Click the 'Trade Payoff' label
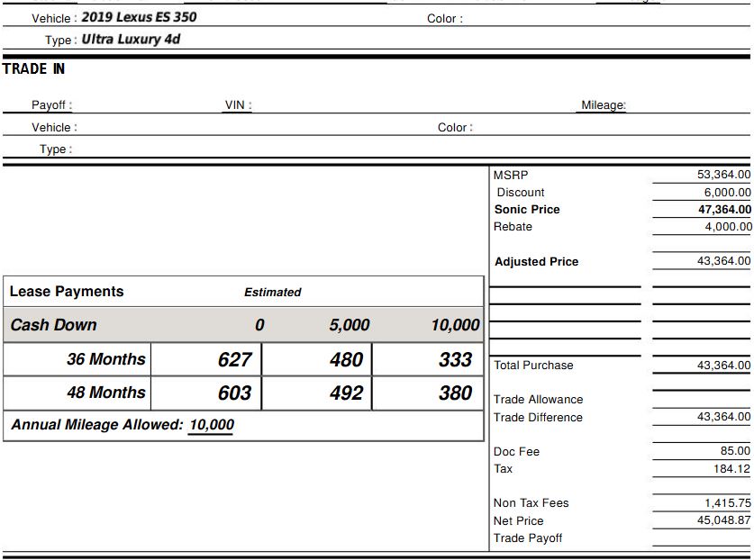 point(528,538)
